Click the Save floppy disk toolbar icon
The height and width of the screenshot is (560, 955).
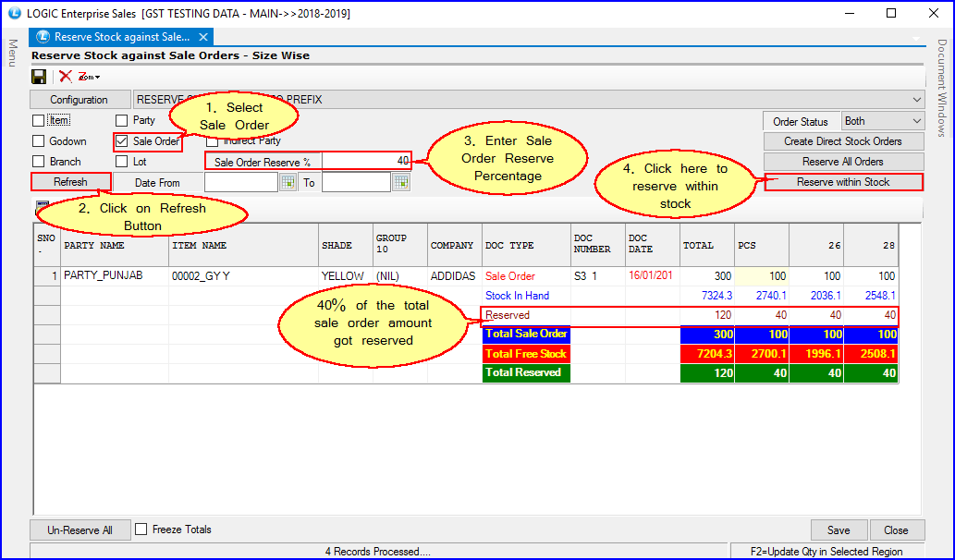(39, 77)
